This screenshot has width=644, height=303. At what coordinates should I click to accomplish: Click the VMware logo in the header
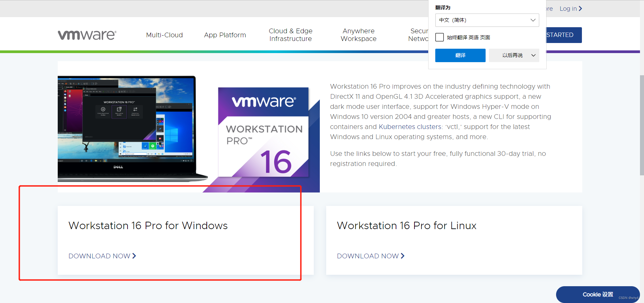coord(87,35)
